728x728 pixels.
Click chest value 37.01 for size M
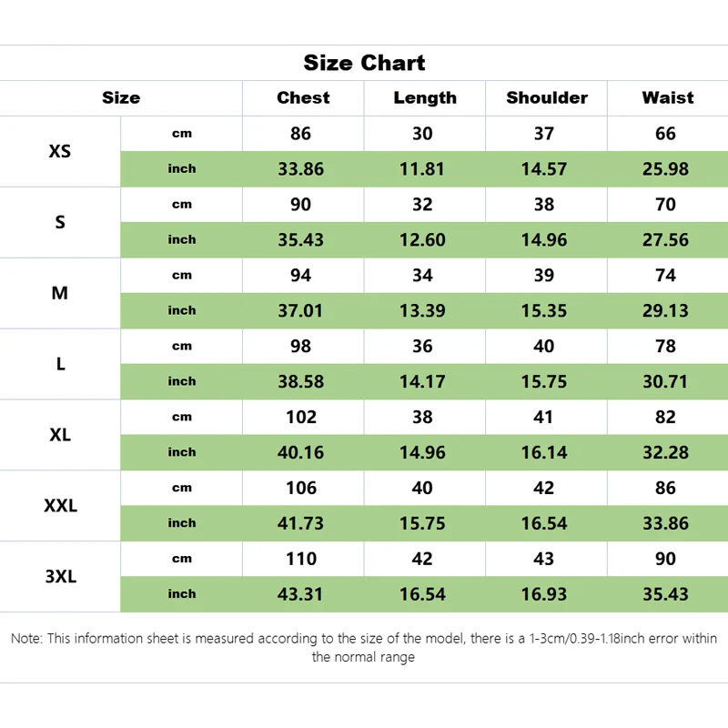point(300,310)
